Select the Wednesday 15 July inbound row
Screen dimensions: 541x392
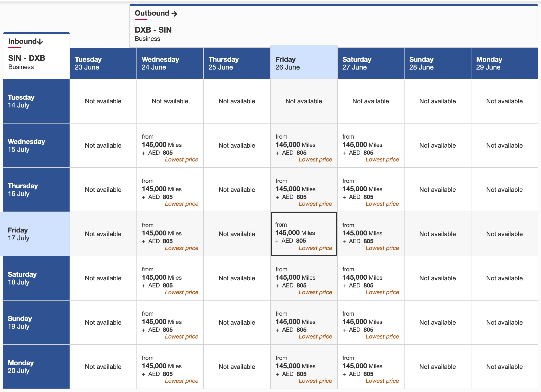click(x=36, y=145)
